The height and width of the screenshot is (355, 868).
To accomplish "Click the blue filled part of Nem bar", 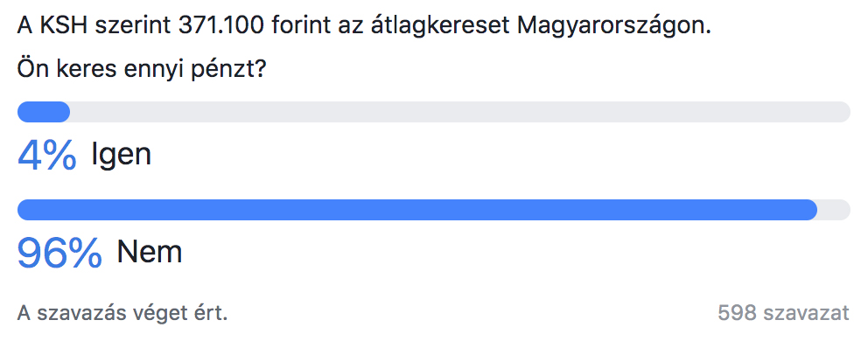I will [417, 210].
